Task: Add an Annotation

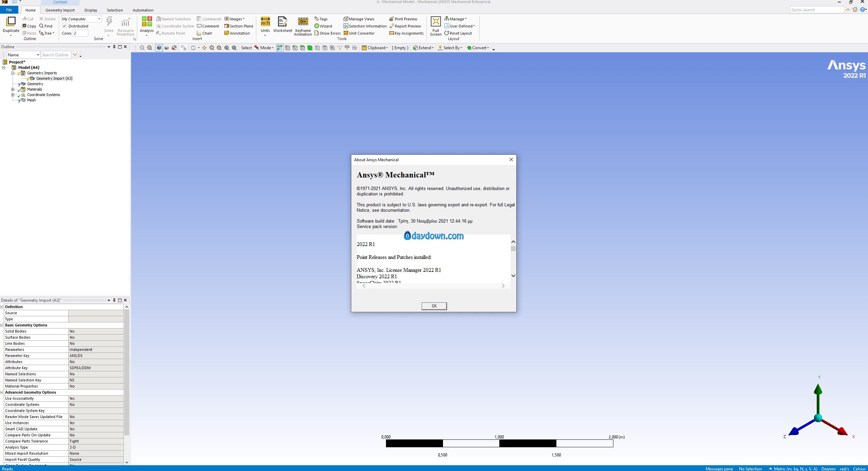Action: point(237,33)
